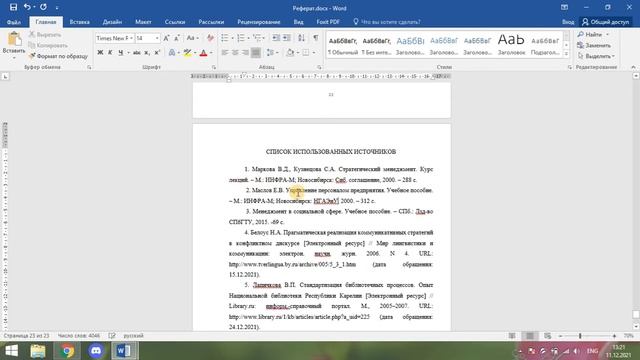Toggle superscript x² formatting
The width and height of the screenshot is (640, 360).
point(157,52)
